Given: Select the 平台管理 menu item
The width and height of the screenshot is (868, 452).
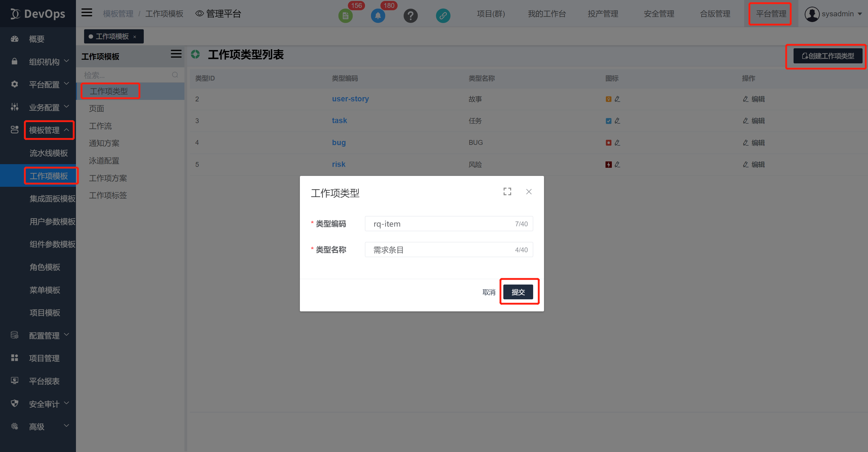Looking at the screenshot, I should (x=770, y=14).
